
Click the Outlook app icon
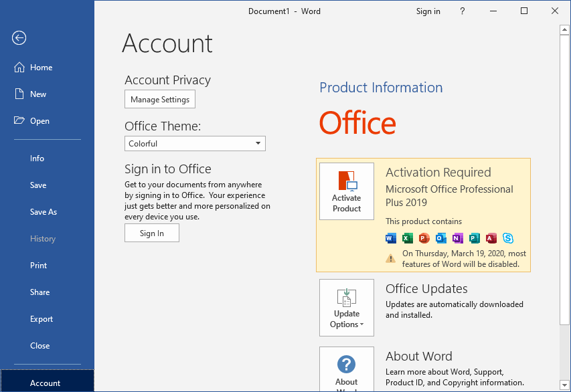point(440,238)
